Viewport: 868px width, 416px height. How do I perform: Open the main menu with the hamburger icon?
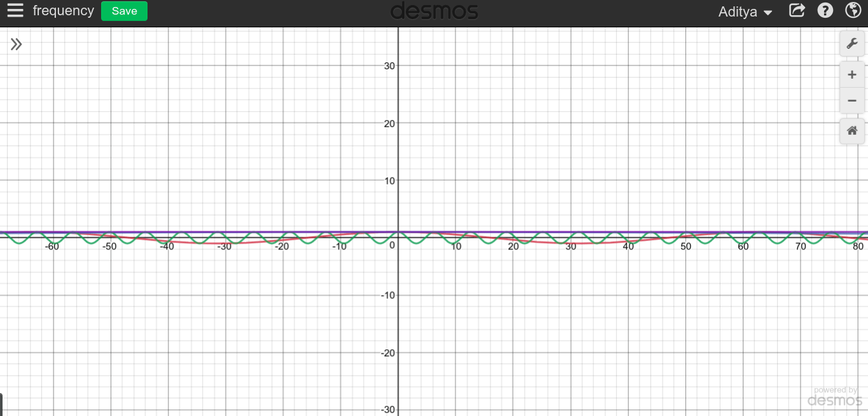[x=15, y=11]
